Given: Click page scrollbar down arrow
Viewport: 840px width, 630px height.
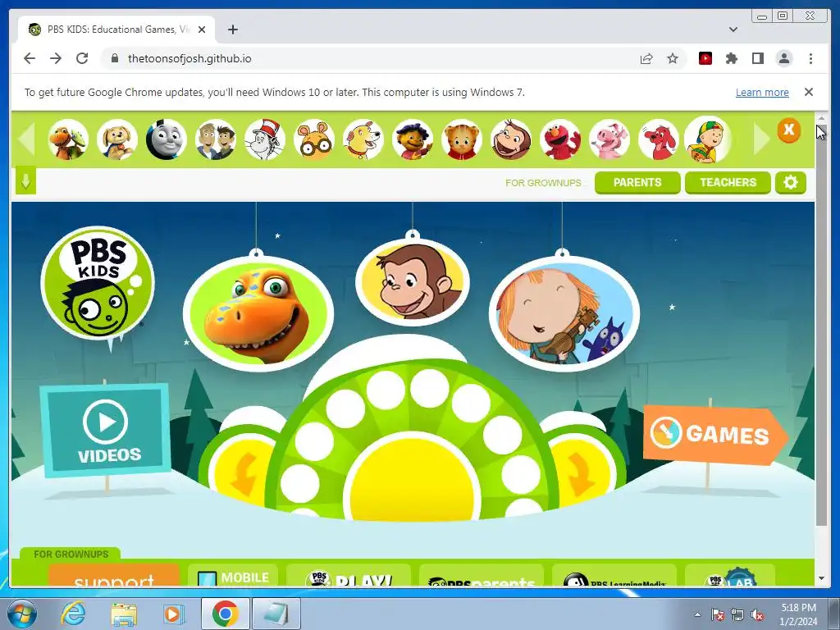Looking at the screenshot, I should point(821,578).
